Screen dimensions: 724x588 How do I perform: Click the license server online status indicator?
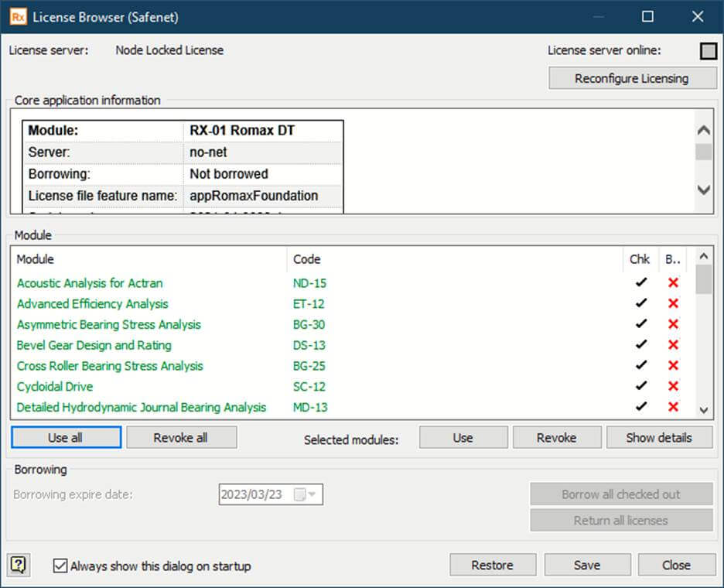coord(709,51)
